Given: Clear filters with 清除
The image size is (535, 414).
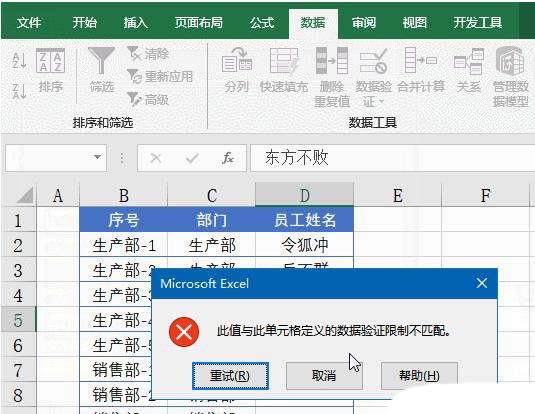Looking at the screenshot, I should click(148, 54).
